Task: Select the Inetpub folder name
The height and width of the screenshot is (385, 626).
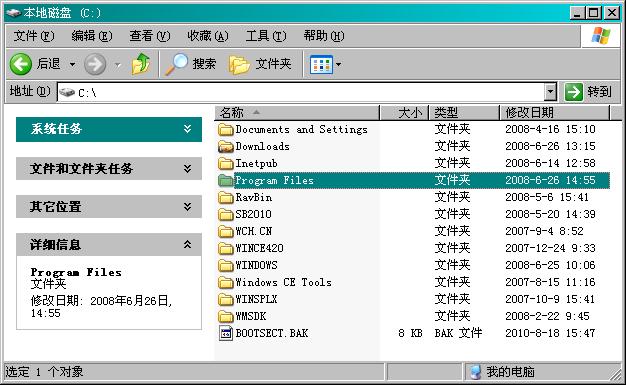Action: (x=256, y=163)
